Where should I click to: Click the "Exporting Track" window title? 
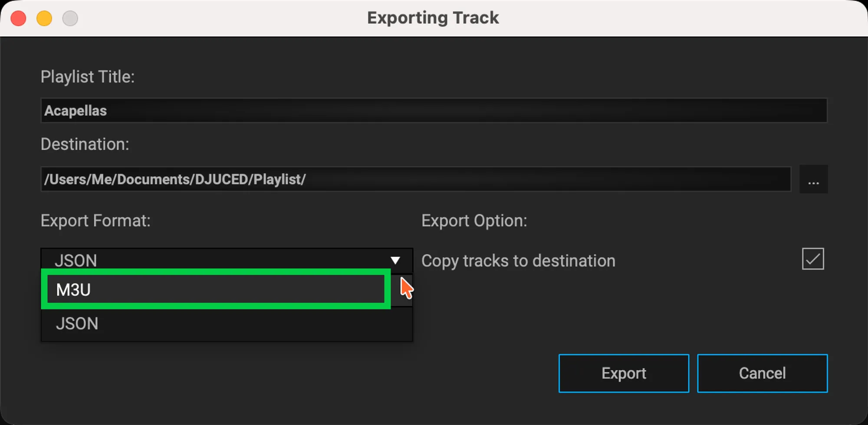click(433, 18)
